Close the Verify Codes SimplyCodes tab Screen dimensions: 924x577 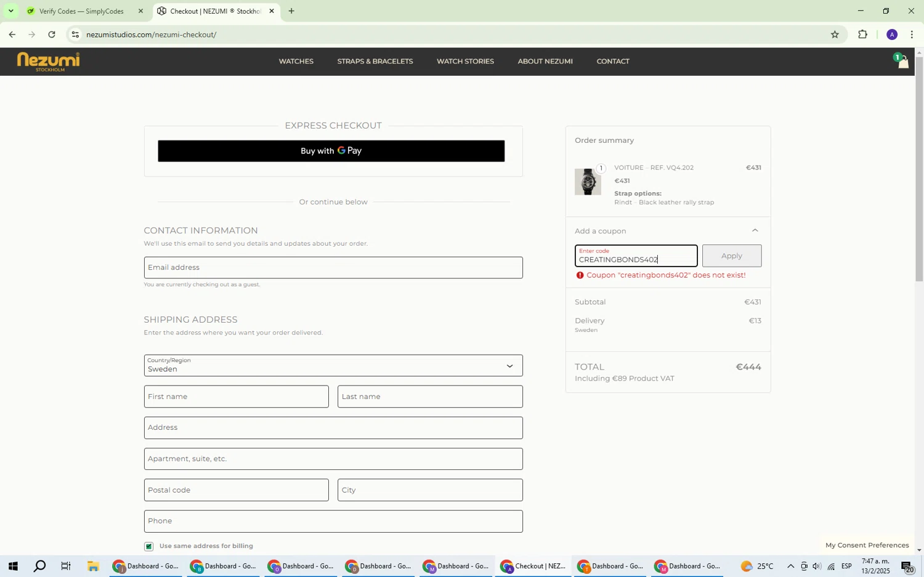(140, 11)
